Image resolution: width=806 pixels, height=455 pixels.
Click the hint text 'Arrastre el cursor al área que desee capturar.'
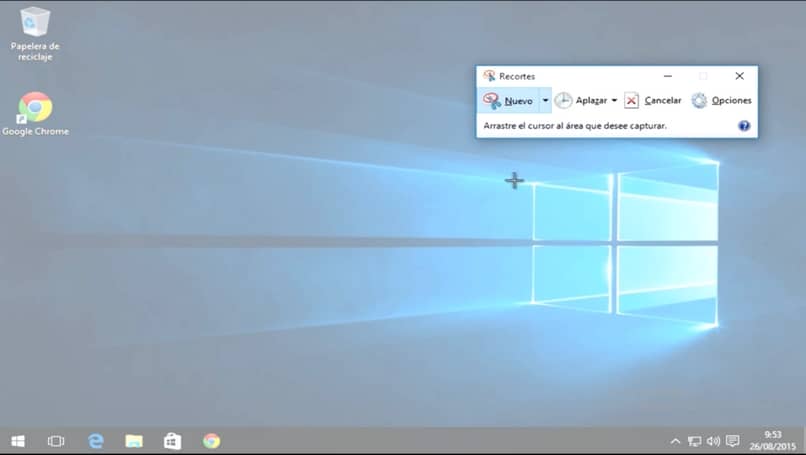(575, 126)
